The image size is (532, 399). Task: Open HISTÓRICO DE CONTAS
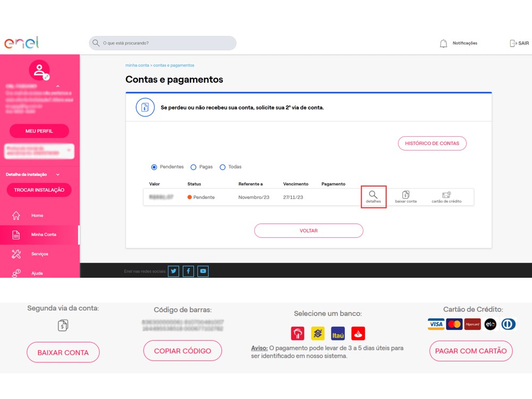432,143
